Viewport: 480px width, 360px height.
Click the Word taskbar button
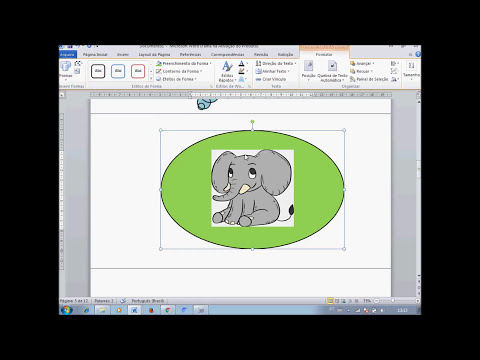pos(135,310)
